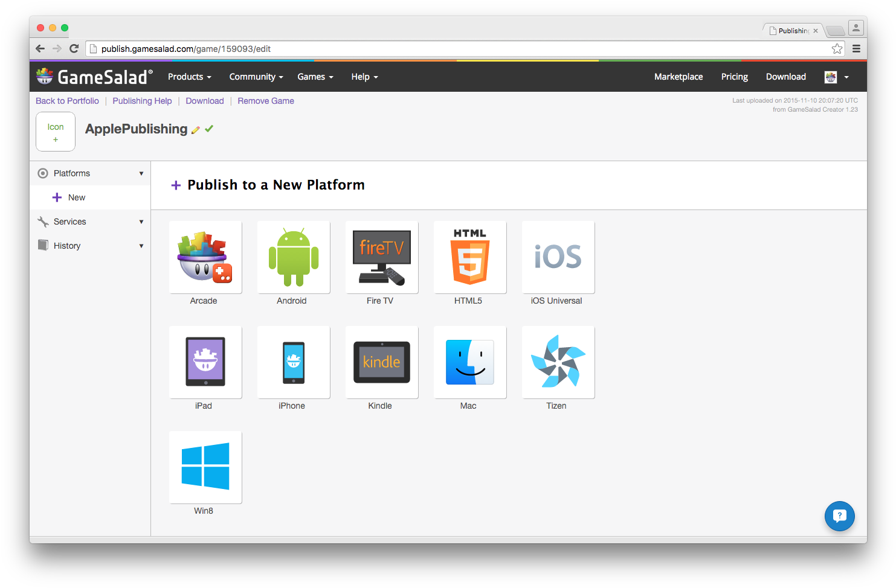
Task: Click the ApplePublishing game title
Action: tap(137, 129)
